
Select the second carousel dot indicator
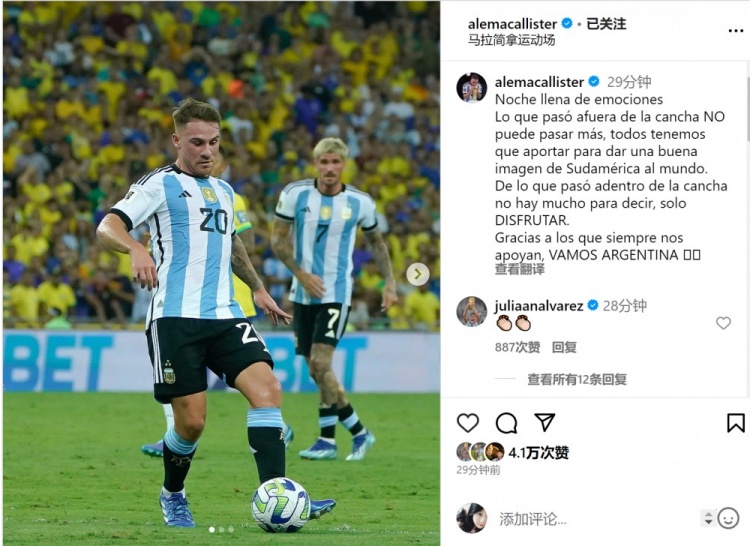[x=221, y=529]
